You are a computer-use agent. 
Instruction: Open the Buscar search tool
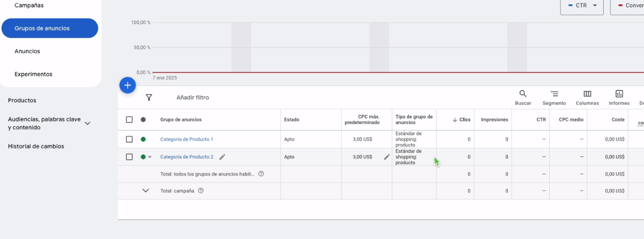[x=523, y=97]
